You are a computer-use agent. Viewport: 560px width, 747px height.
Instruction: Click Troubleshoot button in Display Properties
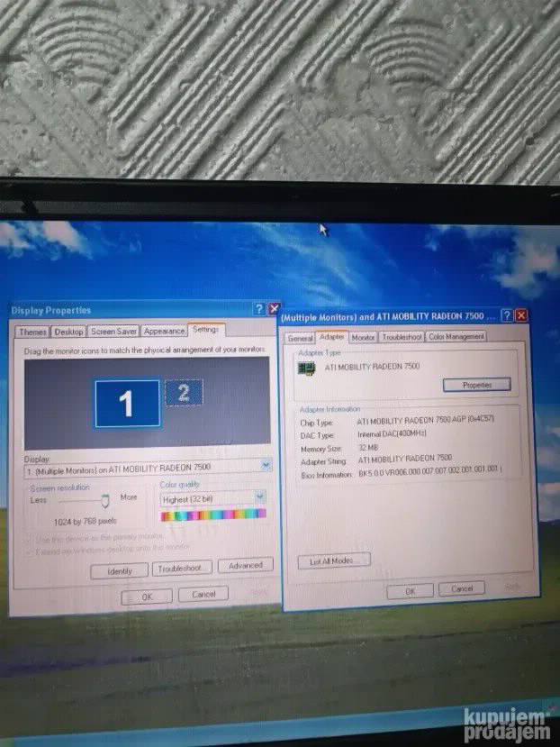click(182, 569)
